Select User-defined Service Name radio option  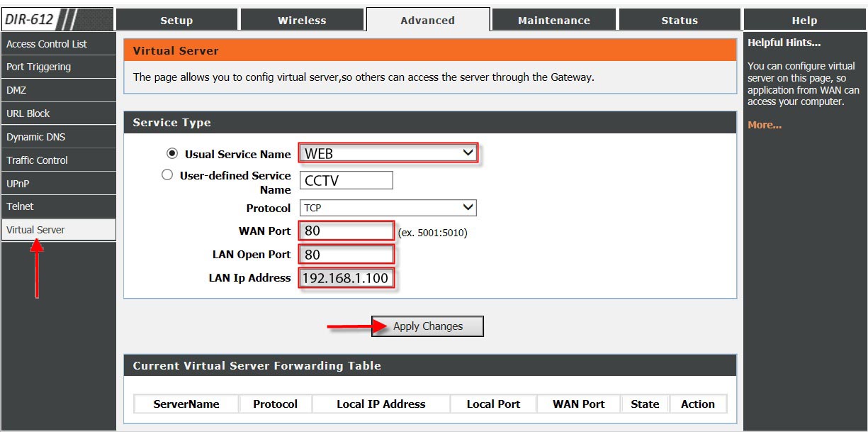[x=167, y=175]
